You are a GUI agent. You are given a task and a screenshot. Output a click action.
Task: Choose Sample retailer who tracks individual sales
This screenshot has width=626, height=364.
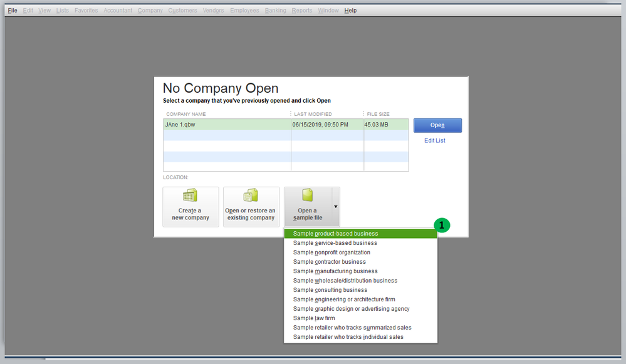click(x=360, y=337)
